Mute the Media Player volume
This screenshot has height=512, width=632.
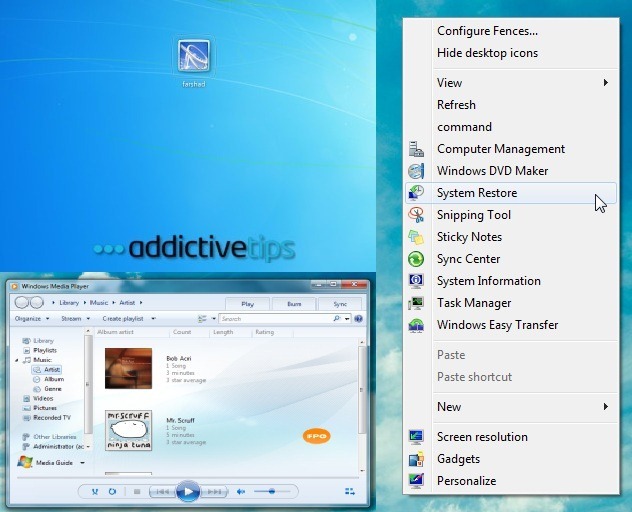click(241, 491)
